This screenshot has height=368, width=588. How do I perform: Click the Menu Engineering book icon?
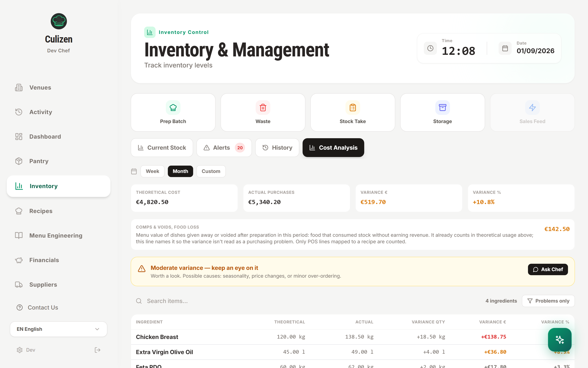click(19, 236)
